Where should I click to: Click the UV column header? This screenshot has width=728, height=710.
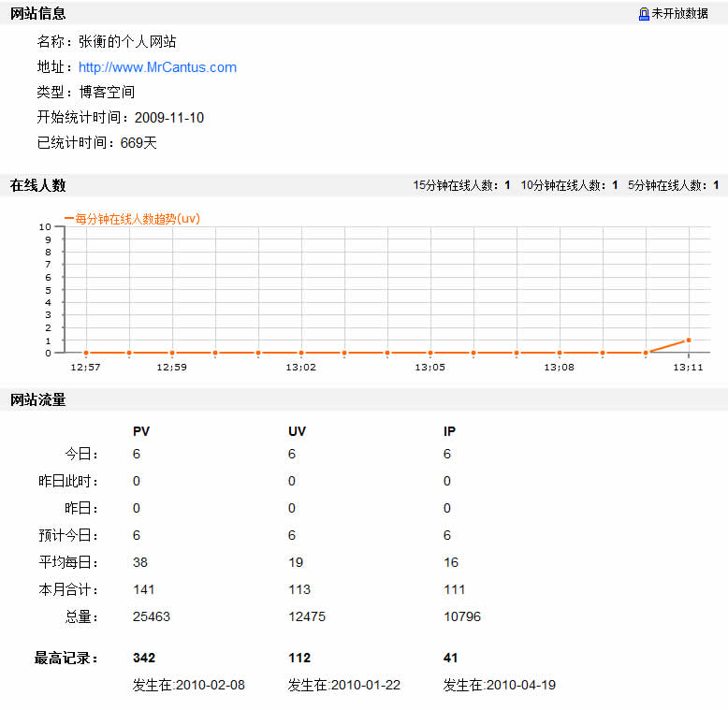tap(298, 431)
